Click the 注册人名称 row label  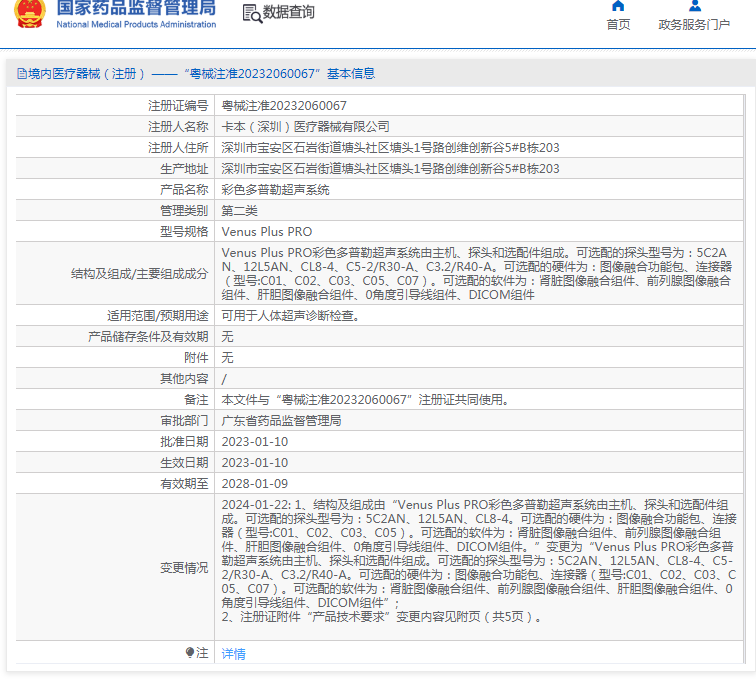tap(178, 127)
